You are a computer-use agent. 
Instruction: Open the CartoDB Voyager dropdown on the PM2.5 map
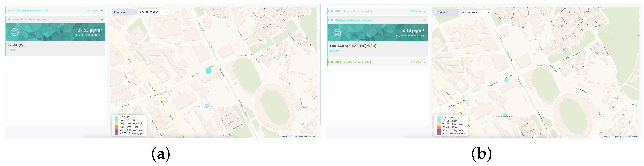[475, 13]
